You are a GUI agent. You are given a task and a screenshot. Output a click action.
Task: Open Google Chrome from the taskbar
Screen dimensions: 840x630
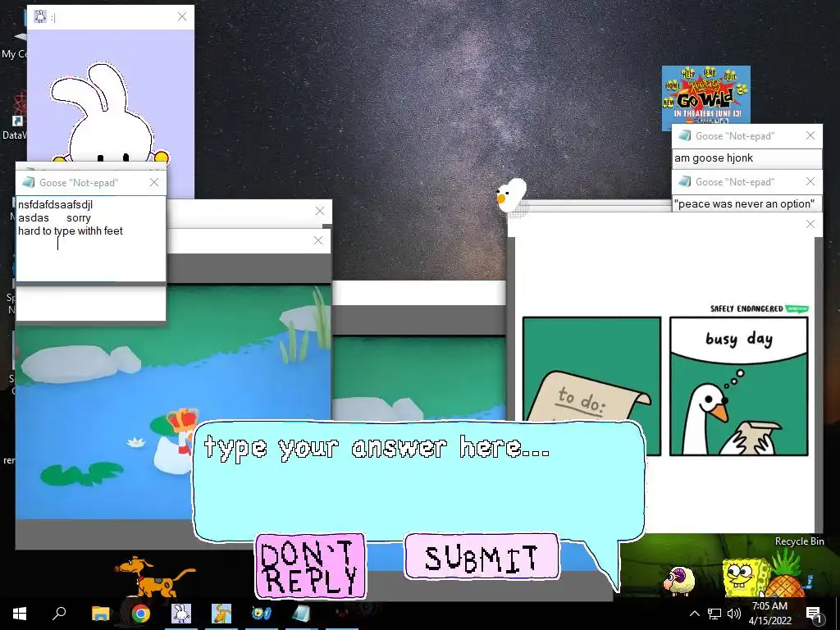(x=140, y=614)
